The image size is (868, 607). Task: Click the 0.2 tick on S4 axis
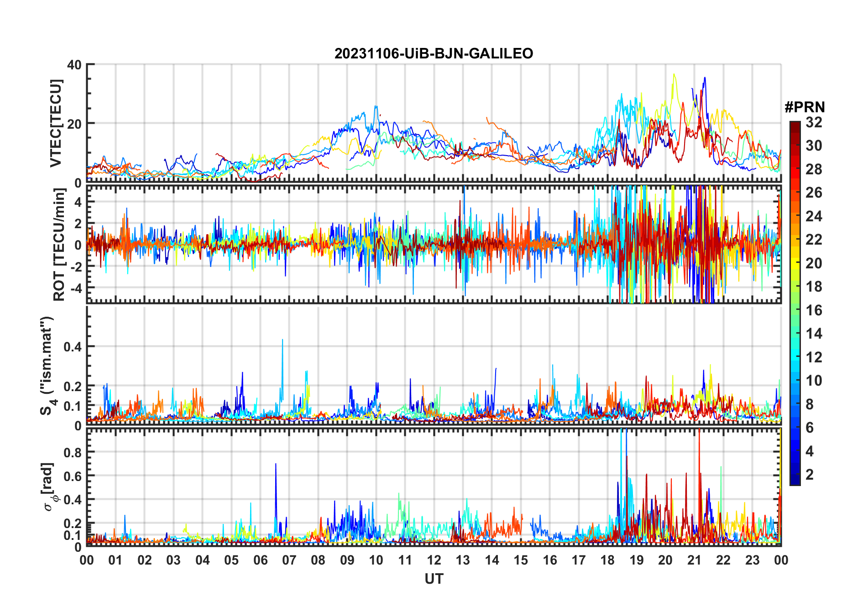coord(73,386)
